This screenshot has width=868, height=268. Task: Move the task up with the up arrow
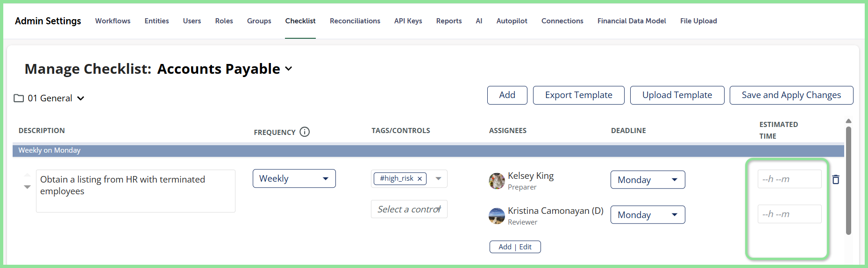coord(27,175)
